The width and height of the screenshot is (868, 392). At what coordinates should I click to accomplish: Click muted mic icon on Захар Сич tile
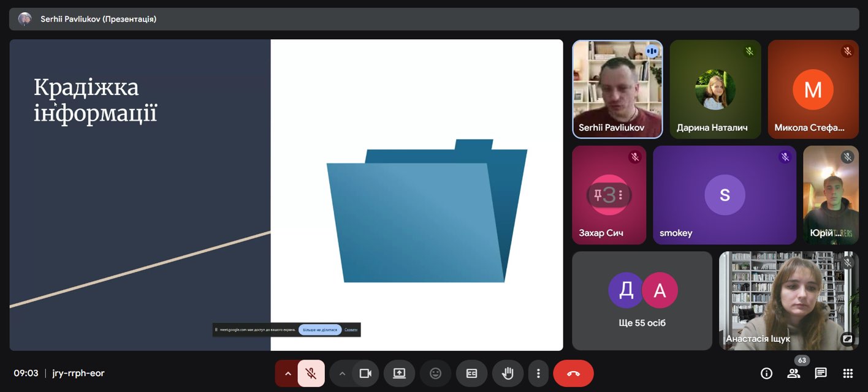[634, 157]
